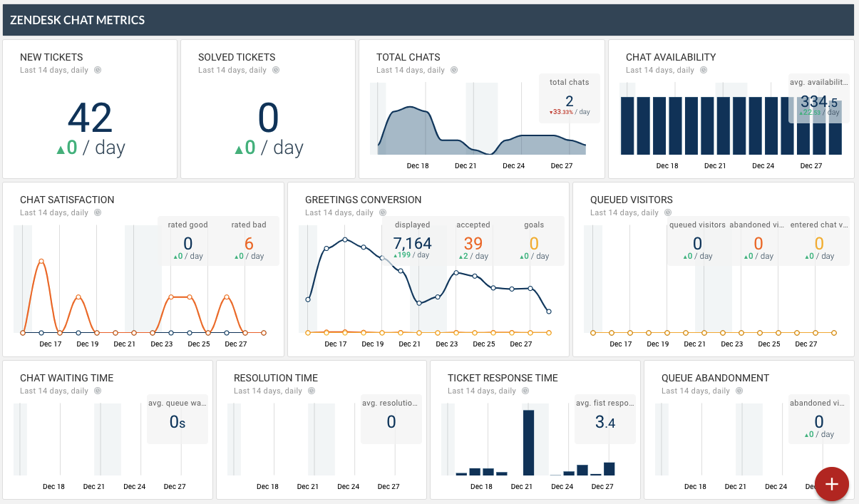This screenshot has height=504, width=859.
Task: Open the Chat Satisfaction widget title
Action: pos(67,200)
